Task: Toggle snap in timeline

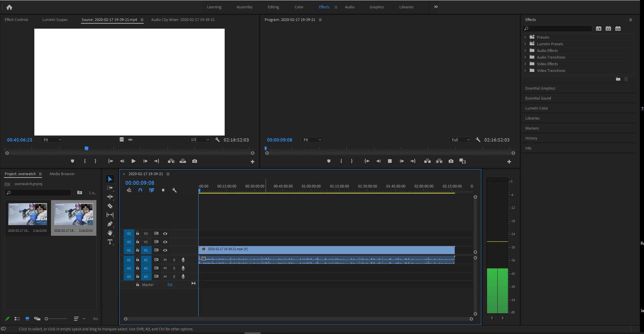Action: click(x=140, y=190)
